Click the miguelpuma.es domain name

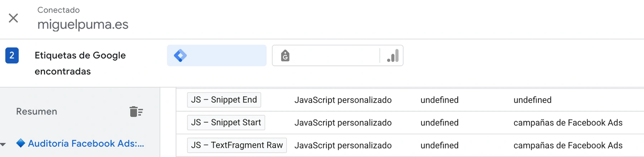click(83, 25)
